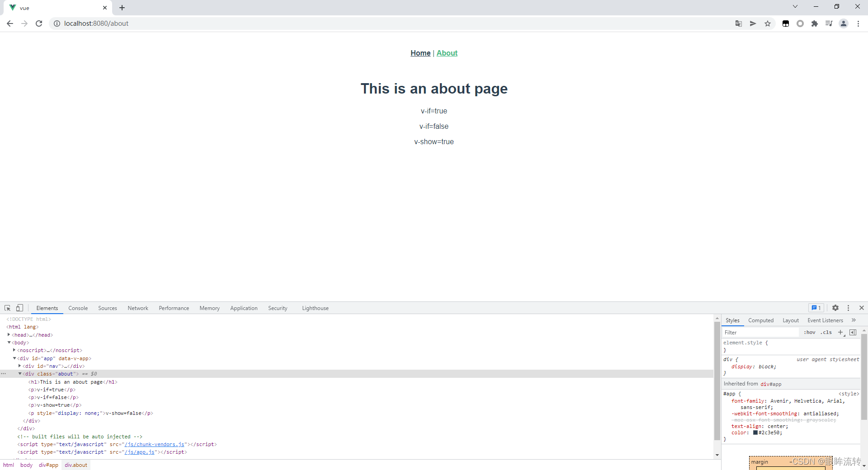Open the issues counter badge

click(816, 308)
